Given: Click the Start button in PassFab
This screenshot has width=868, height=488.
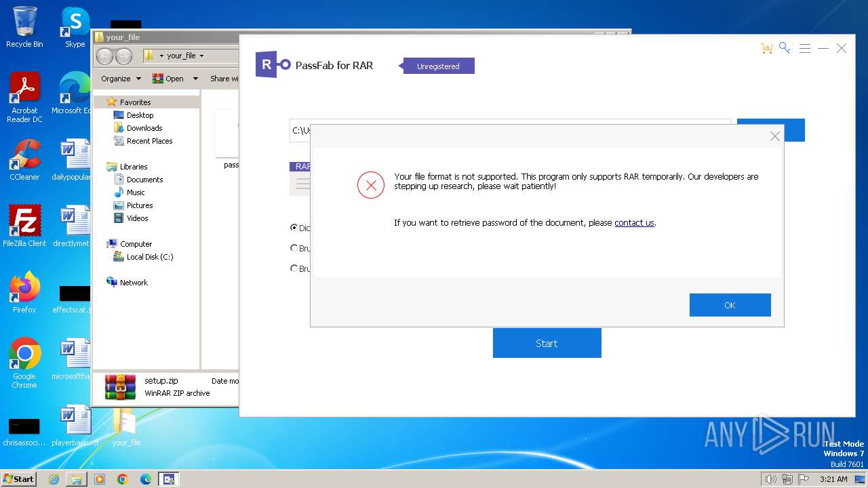Looking at the screenshot, I should click(x=547, y=343).
